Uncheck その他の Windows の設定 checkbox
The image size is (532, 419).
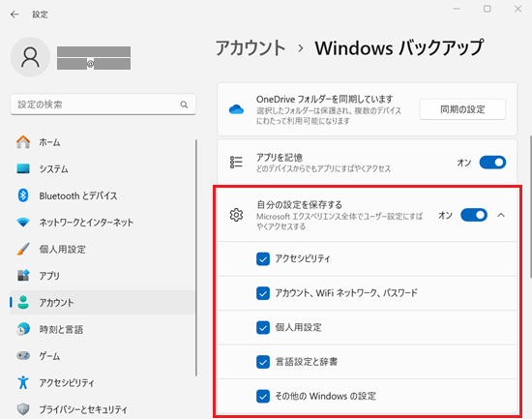[x=263, y=396]
